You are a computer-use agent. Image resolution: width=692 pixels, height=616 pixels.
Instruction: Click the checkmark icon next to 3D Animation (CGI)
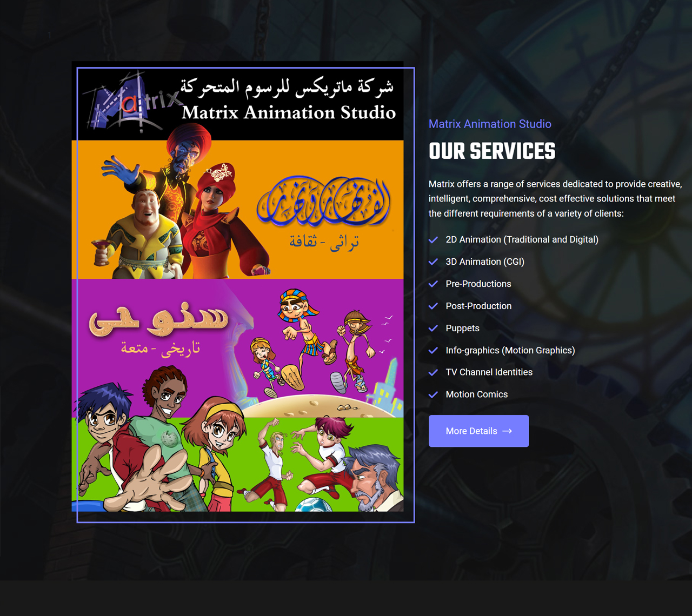433,262
